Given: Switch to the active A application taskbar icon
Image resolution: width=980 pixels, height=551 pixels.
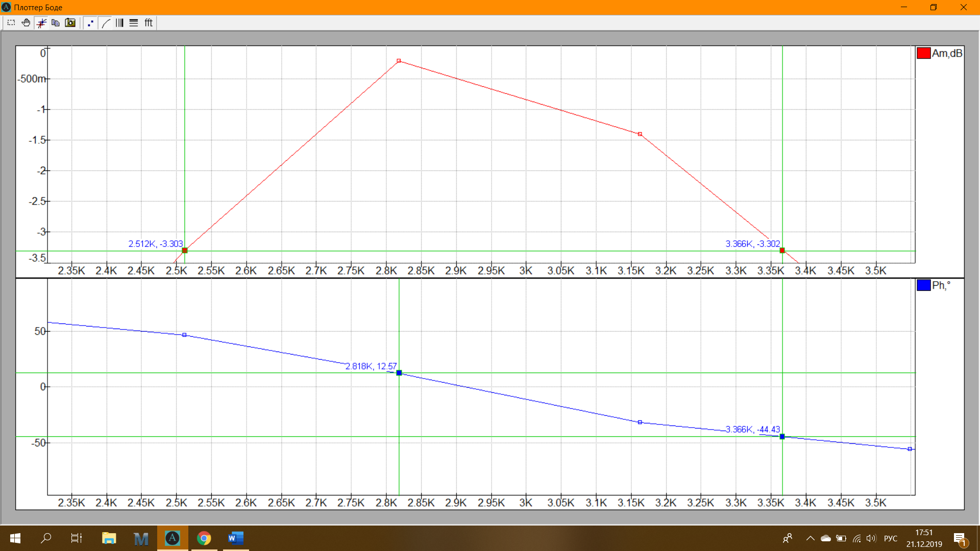Looking at the screenshot, I should 173,538.
